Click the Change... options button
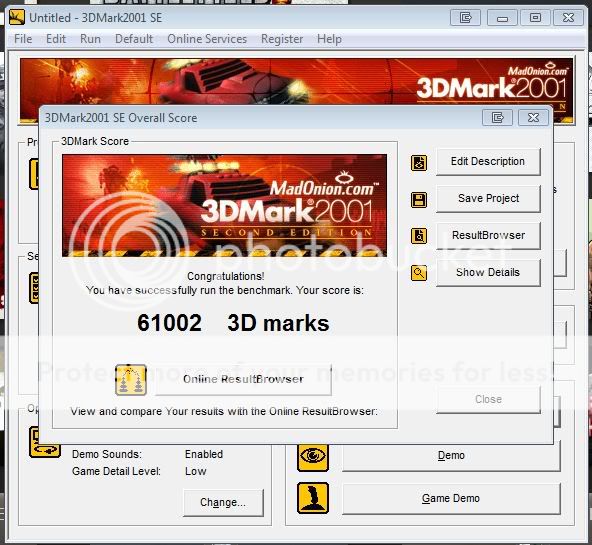This screenshot has width=592, height=545. point(223,502)
